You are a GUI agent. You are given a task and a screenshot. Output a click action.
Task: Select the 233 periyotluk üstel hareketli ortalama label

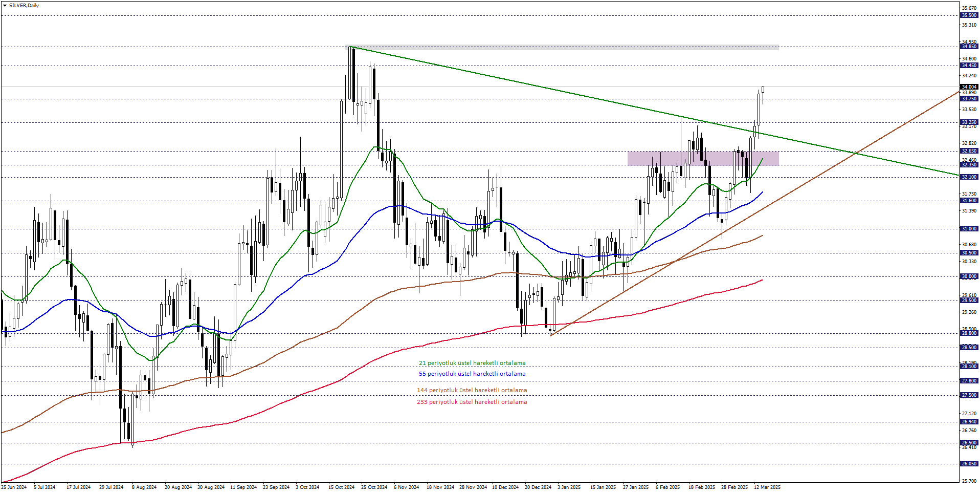pos(472,402)
